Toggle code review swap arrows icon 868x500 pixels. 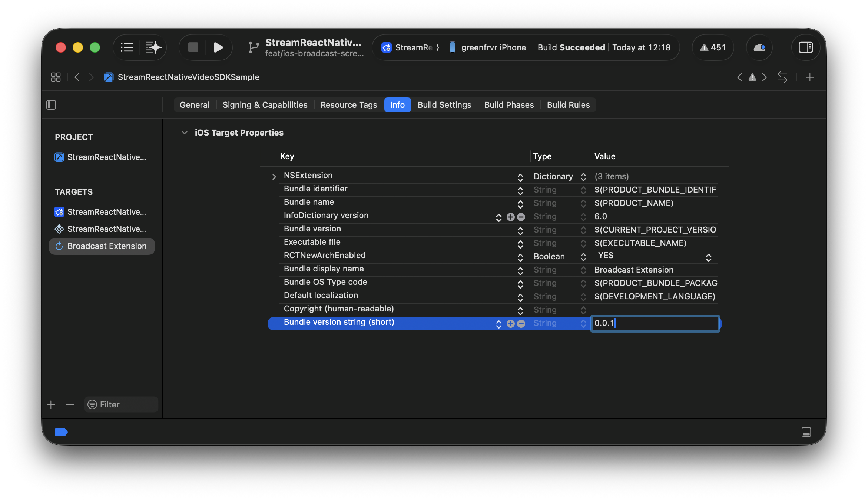coord(782,77)
